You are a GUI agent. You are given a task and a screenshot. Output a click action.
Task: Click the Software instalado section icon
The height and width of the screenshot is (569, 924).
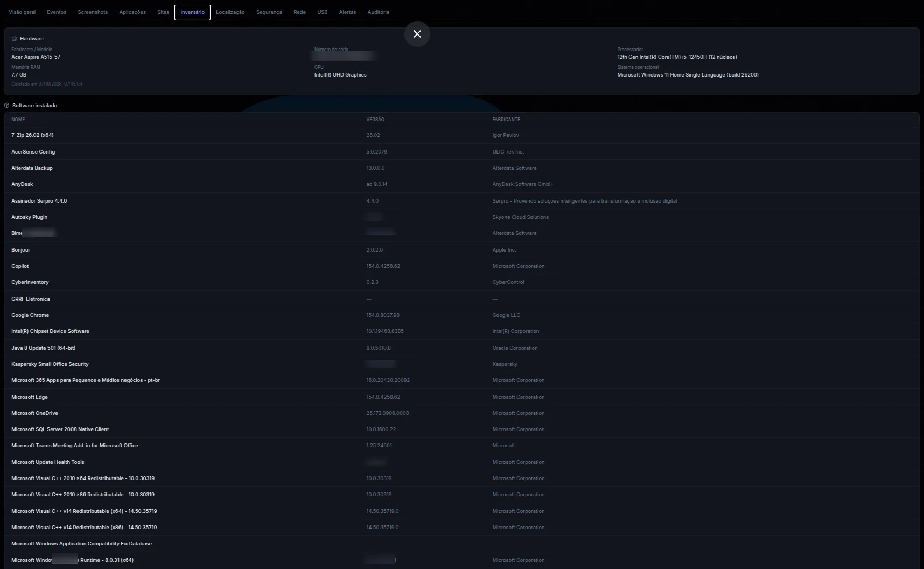(x=6, y=106)
